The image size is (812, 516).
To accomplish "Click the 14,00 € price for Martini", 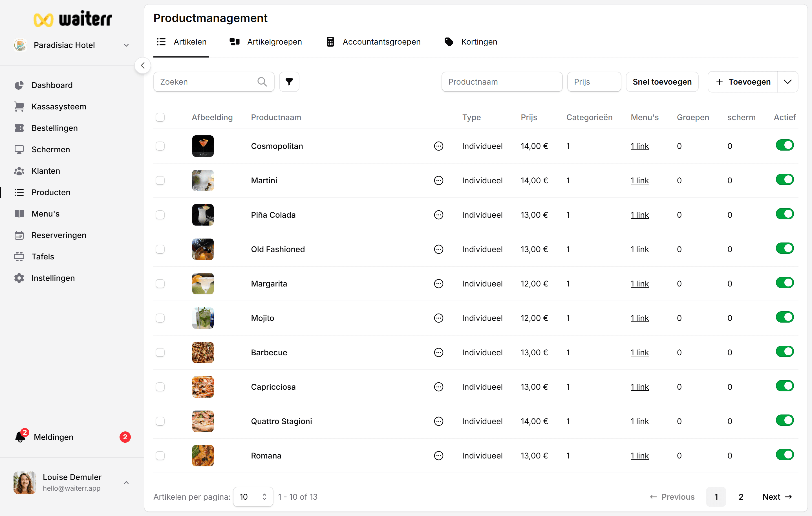I will [534, 180].
